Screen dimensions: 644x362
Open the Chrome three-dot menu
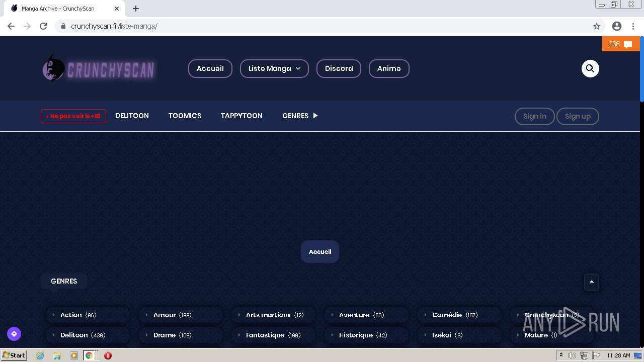tap(633, 26)
